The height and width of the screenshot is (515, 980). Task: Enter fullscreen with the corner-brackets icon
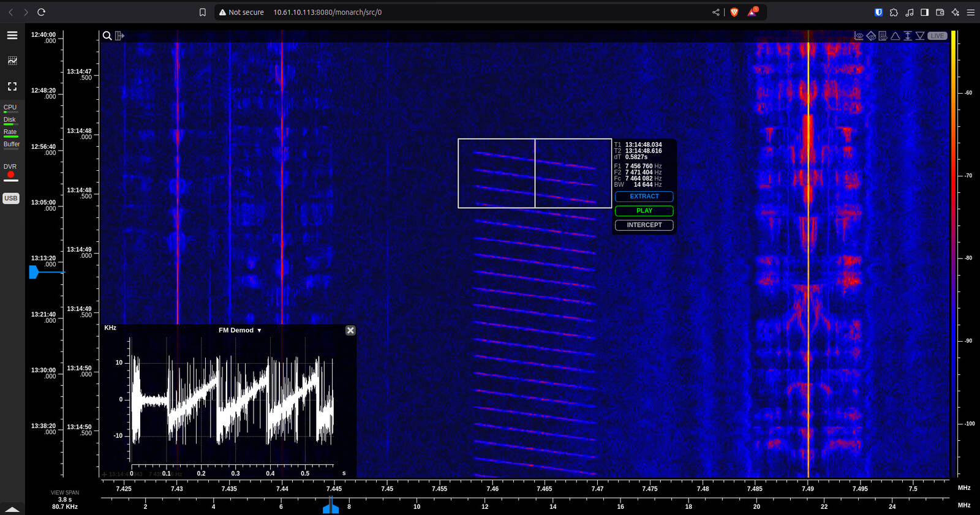(x=12, y=86)
